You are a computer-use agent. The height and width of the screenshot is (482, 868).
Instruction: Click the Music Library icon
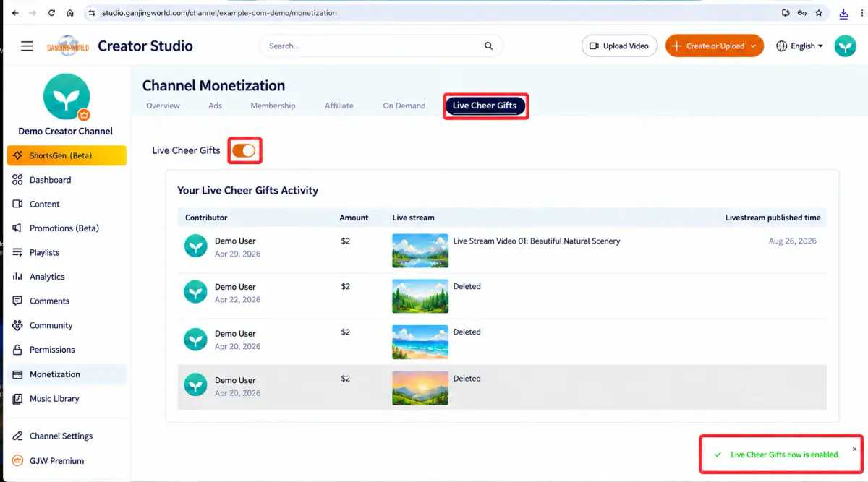pos(17,399)
